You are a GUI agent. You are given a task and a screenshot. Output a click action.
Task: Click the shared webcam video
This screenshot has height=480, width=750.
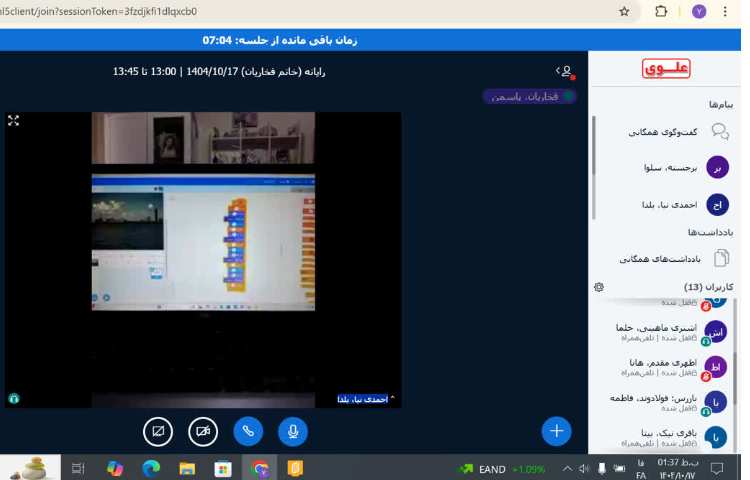coord(203,260)
